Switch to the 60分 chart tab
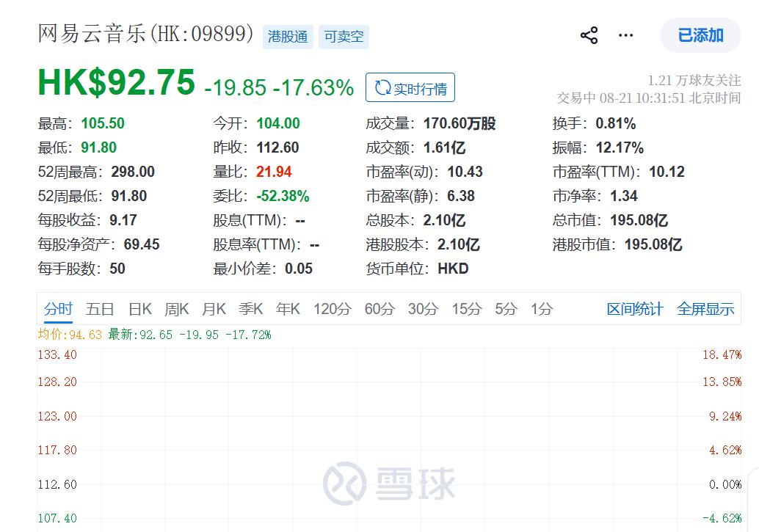 (x=379, y=309)
